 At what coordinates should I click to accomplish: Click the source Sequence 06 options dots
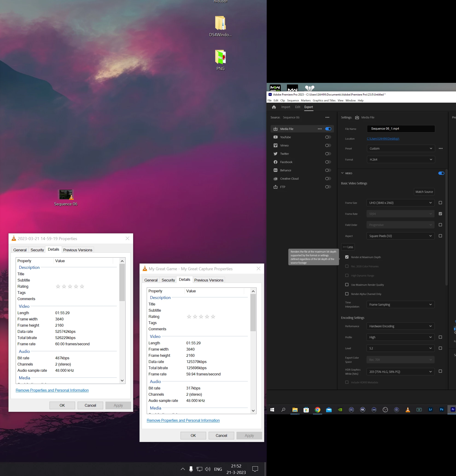327,118
